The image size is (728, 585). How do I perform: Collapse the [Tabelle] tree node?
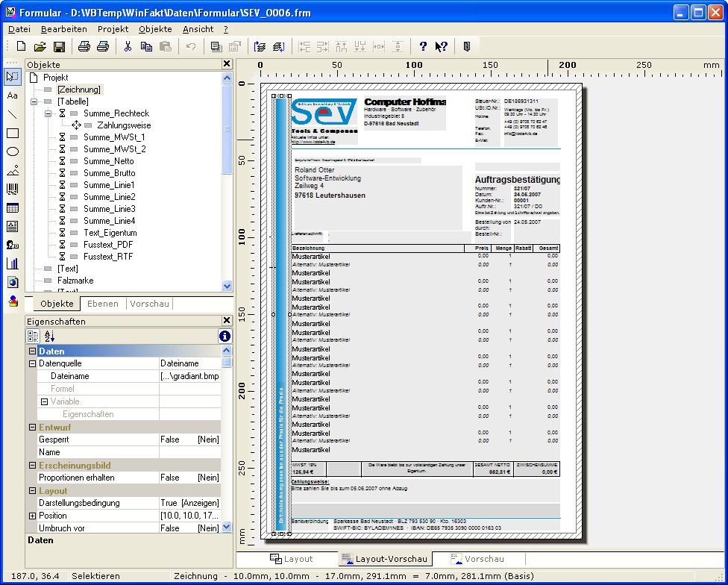pyautogui.click(x=32, y=101)
